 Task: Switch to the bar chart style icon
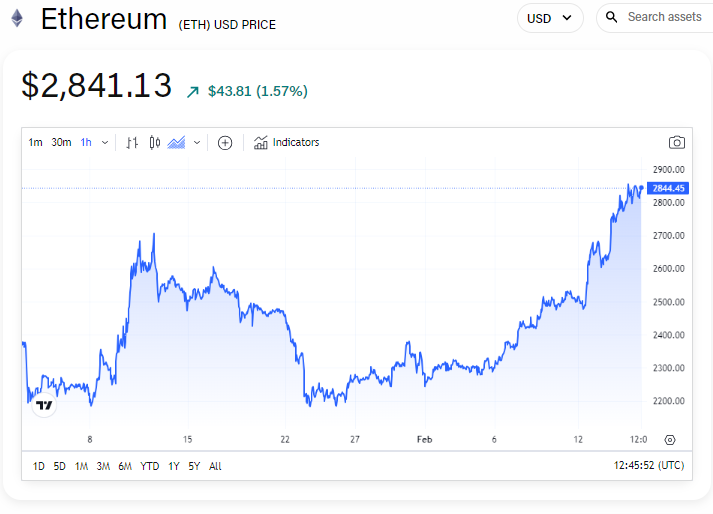coord(132,143)
